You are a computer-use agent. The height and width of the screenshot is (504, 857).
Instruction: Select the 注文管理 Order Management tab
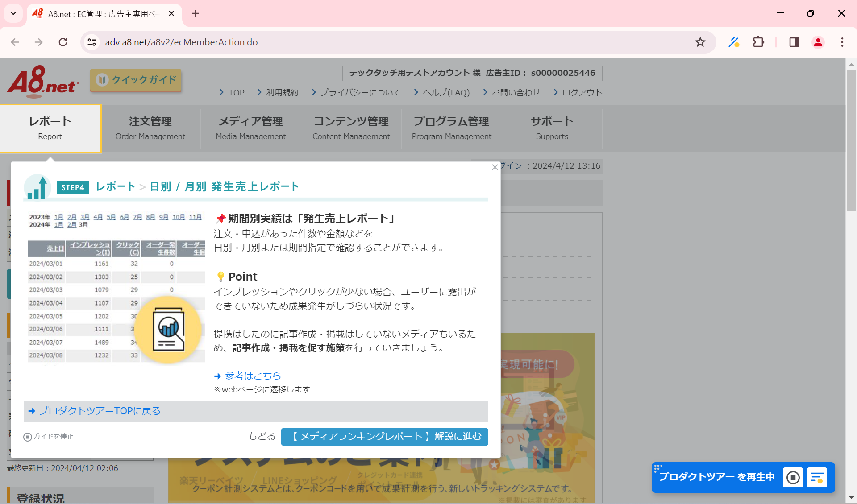tap(150, 128)
